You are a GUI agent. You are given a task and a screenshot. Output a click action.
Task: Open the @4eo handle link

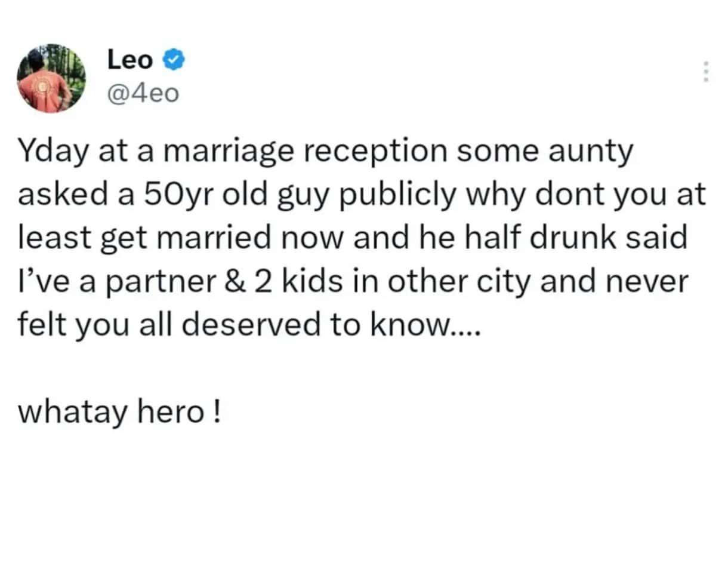click(x=143, y=93)
